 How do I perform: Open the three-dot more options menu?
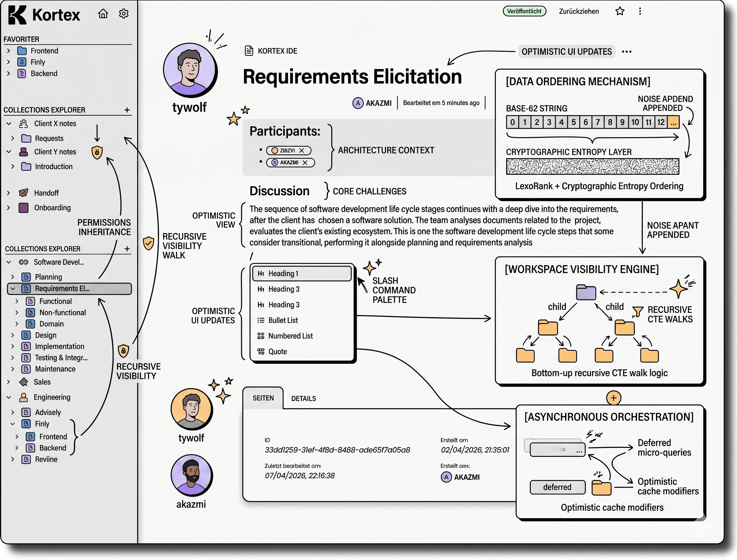click(x=640, y=11)
